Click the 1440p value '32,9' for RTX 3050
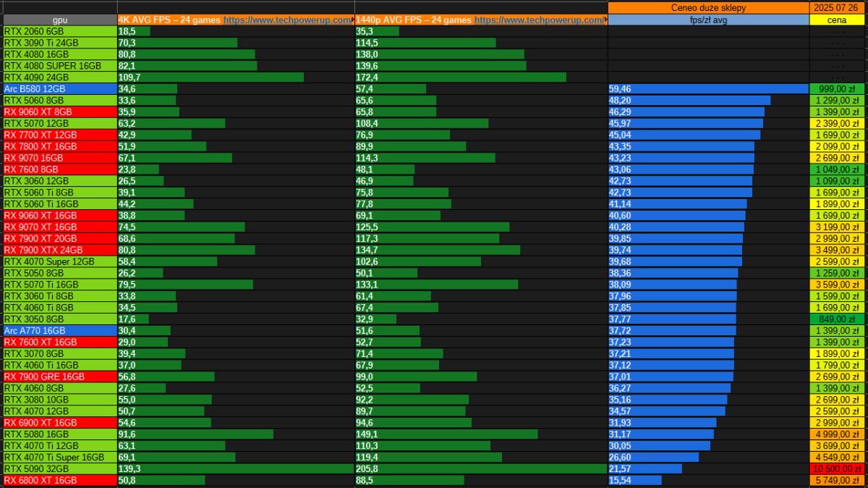The height and width of the screenshot is (488, 868). [x=365, y=319]
